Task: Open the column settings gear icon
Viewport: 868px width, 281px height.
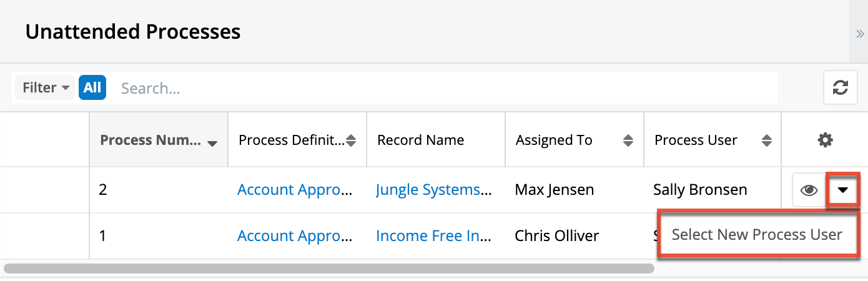Action: click(x=825, y=140)
